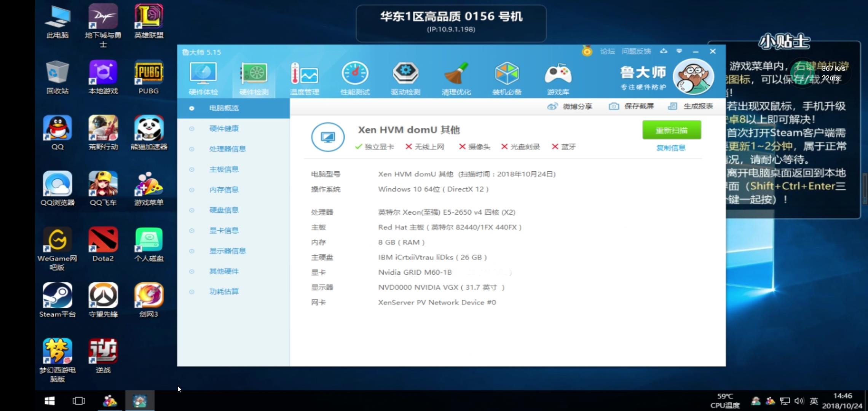Click the gold medal icon in title bar
868x411 pixels.
(587, 51)
